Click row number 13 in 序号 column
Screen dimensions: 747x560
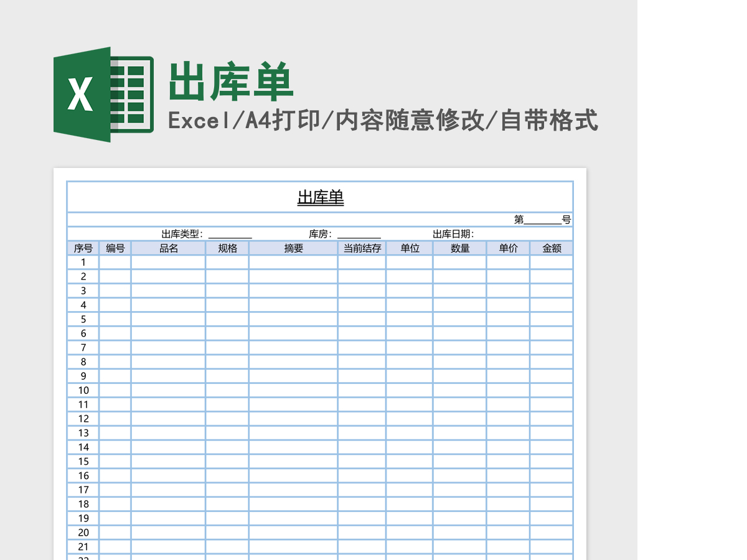[83, 433]
